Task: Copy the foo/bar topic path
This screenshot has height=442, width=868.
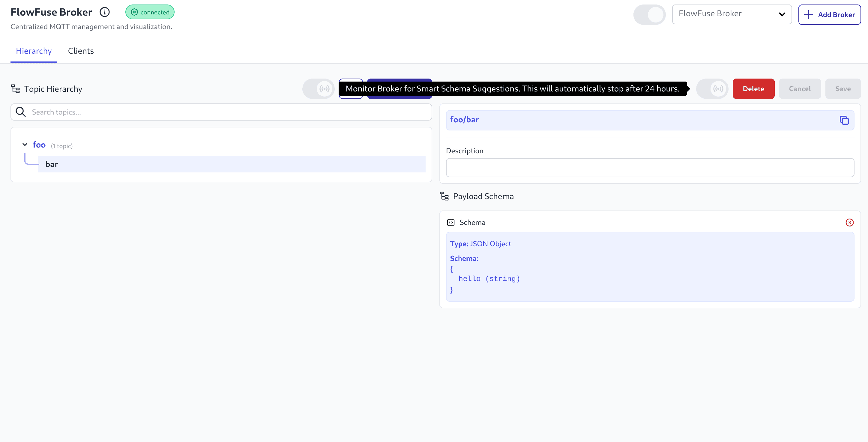Action: [844, 120]
